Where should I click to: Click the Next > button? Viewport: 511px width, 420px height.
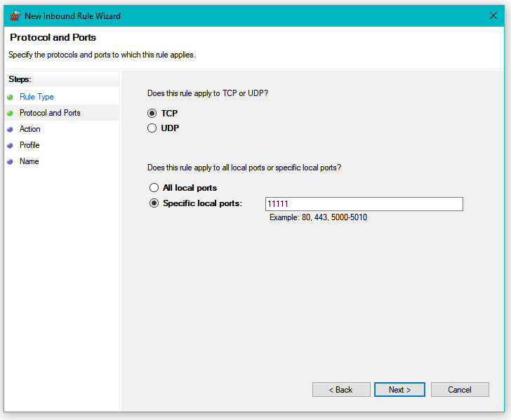coord(399,389)
